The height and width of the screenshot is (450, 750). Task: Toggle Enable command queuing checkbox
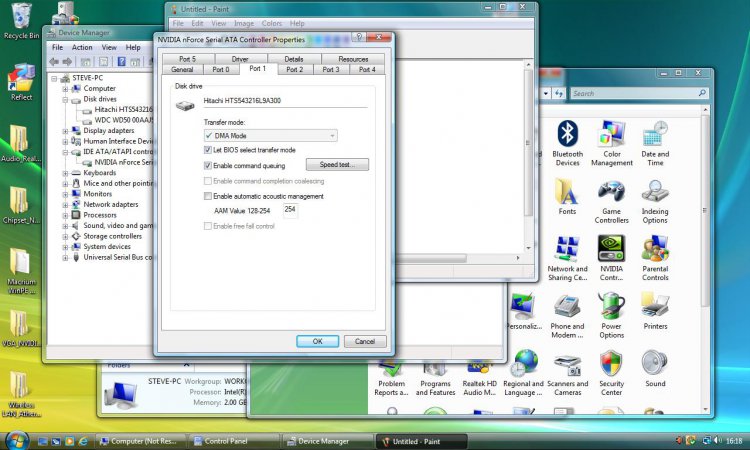pyautogui.click(x=208, y=165)
